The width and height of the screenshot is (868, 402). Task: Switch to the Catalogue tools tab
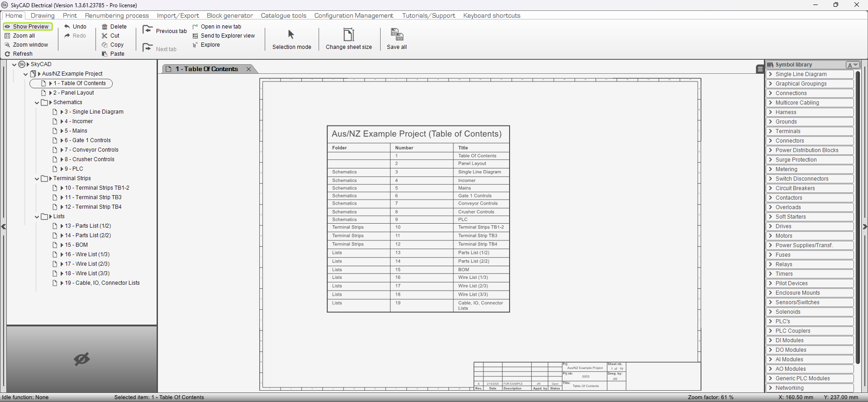[x=283, y=15]
